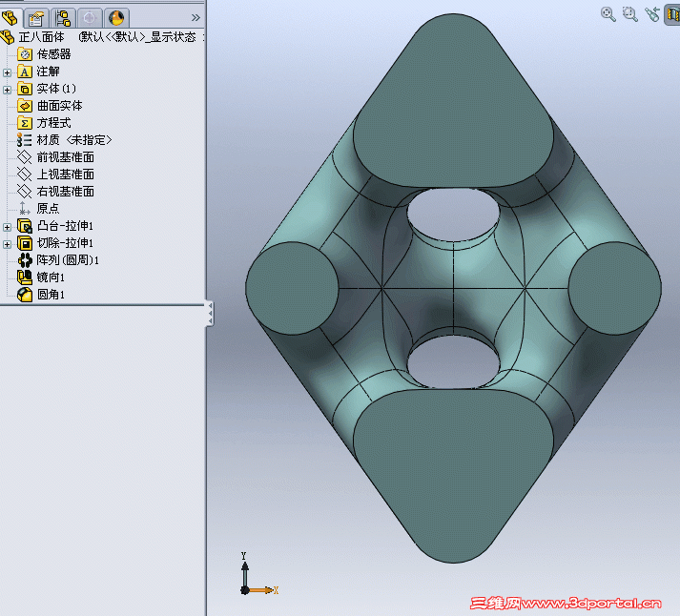The width and height of the screenshot is (680, 616).
Task: Switch to the ConfigurationManager tab
Action: pos(63,18)
